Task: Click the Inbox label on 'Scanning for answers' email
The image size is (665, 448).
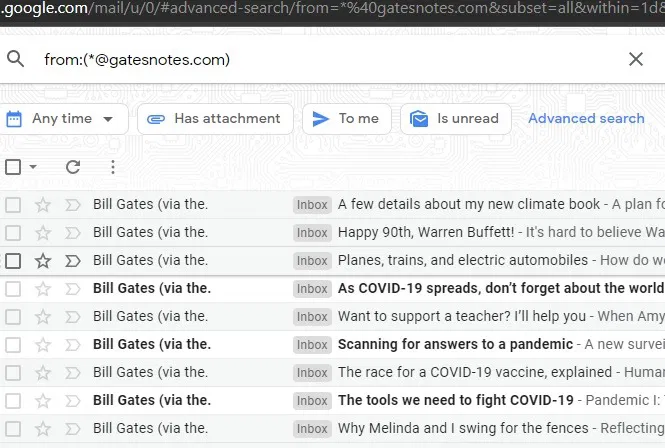Action: pos(312,345)
